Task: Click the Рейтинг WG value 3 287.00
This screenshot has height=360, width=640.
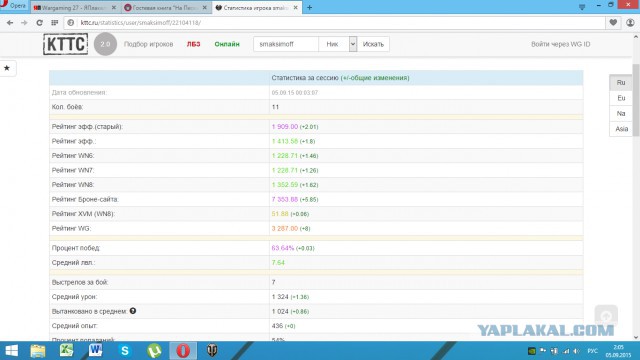Action: pyautogui.click(x=284, y=229)
